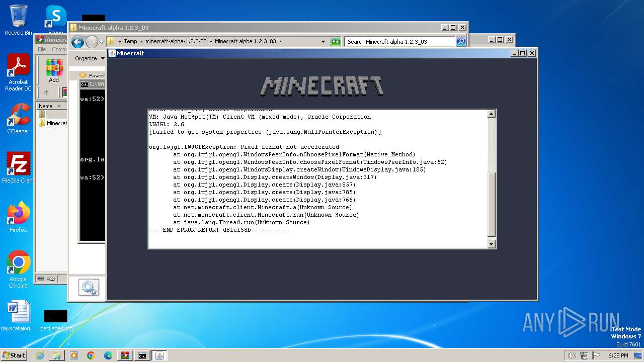The height and width of the screenshot is (362, 644).
Task: Click the settings gear icon in Explorer details pane
Action: click(89, 288)
